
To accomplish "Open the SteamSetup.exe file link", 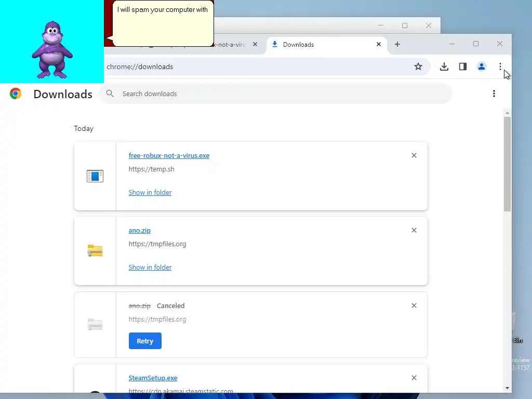I will tap(153, 378).
